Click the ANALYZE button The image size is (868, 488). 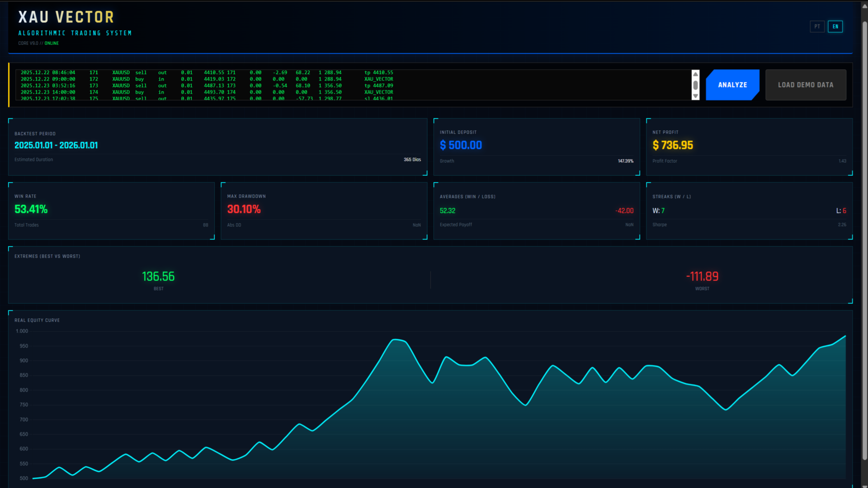point(732,85)
